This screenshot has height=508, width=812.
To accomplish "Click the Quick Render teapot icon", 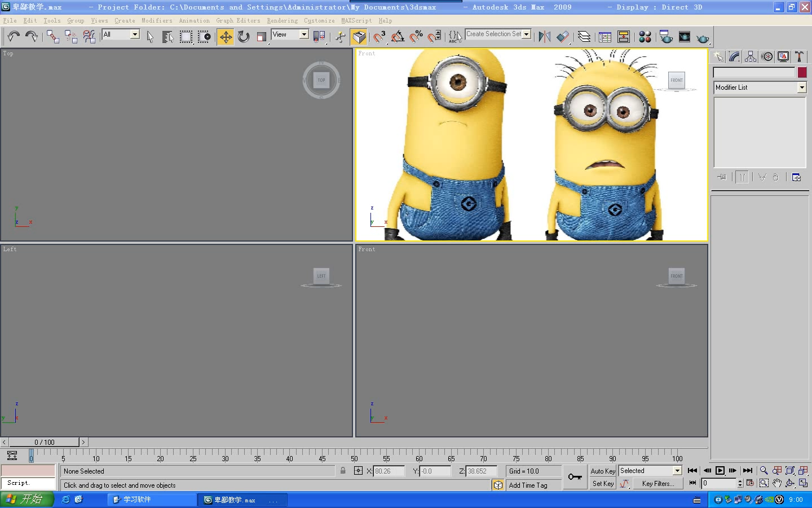I will point(703,37).
